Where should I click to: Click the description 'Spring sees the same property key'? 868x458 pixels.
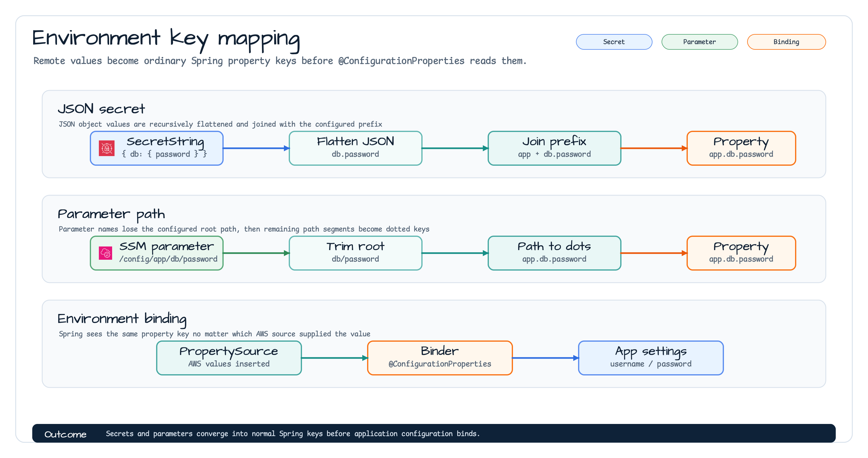click(214, 334)
